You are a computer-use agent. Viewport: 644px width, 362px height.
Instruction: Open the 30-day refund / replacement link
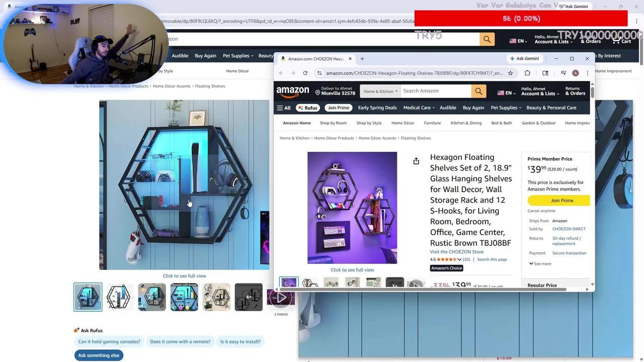[567, 241]
